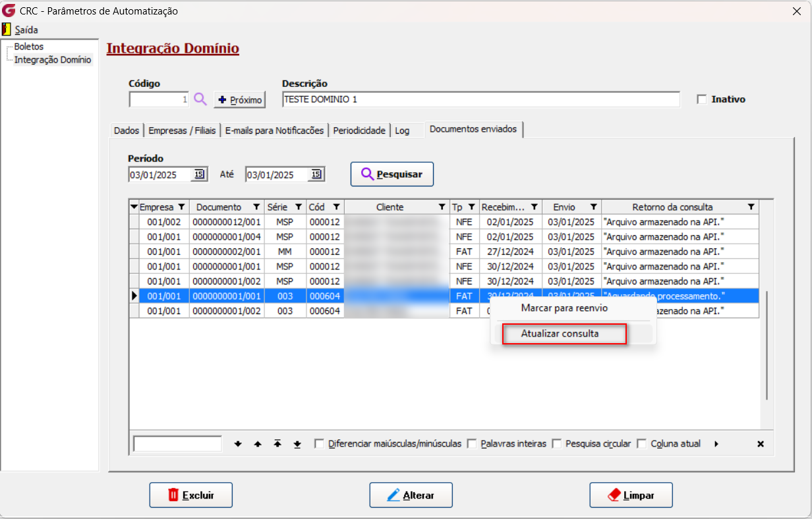
Task: Click the grid top-left selector arrow
Action: coord(134,207)
